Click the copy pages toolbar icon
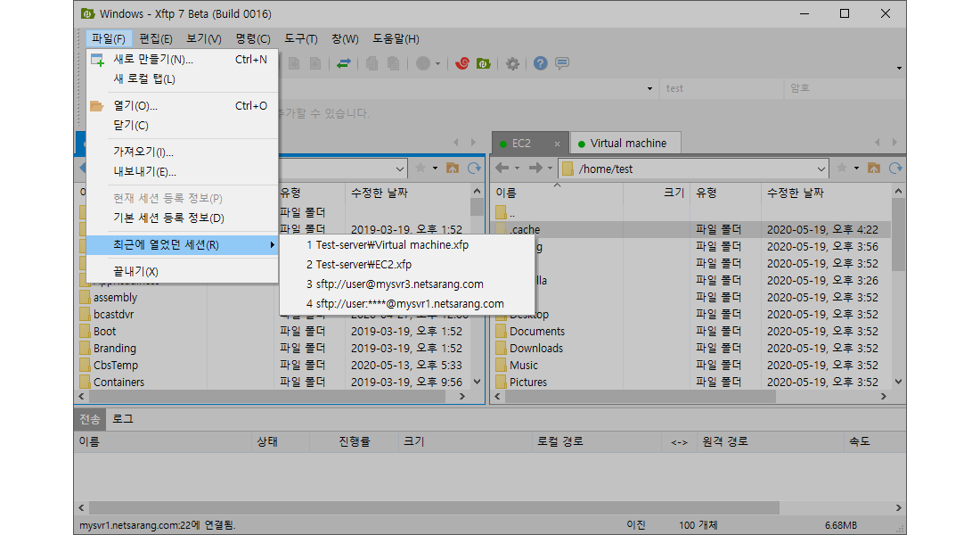The height and width of the screenshot is (535, 980). point(372,63)
